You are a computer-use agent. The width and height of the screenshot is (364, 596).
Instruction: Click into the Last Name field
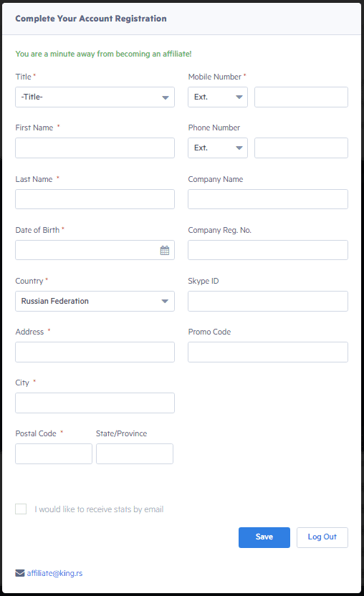point(95,199)
